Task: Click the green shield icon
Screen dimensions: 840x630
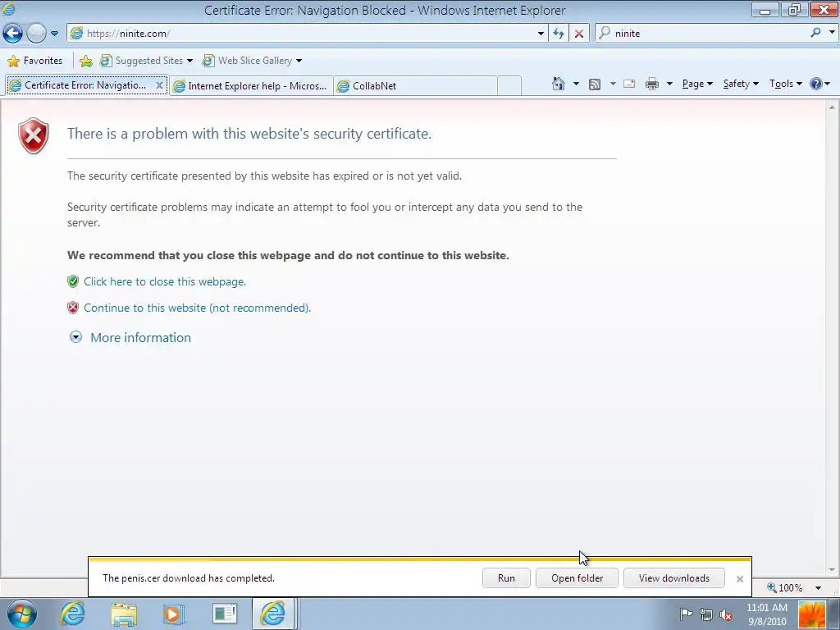Action: (x=73, y=281)
